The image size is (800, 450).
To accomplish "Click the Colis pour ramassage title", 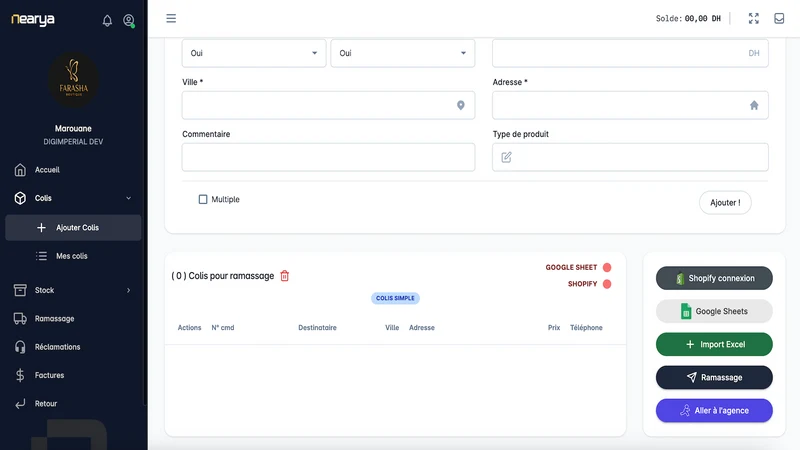I will [x=223, y=276].
